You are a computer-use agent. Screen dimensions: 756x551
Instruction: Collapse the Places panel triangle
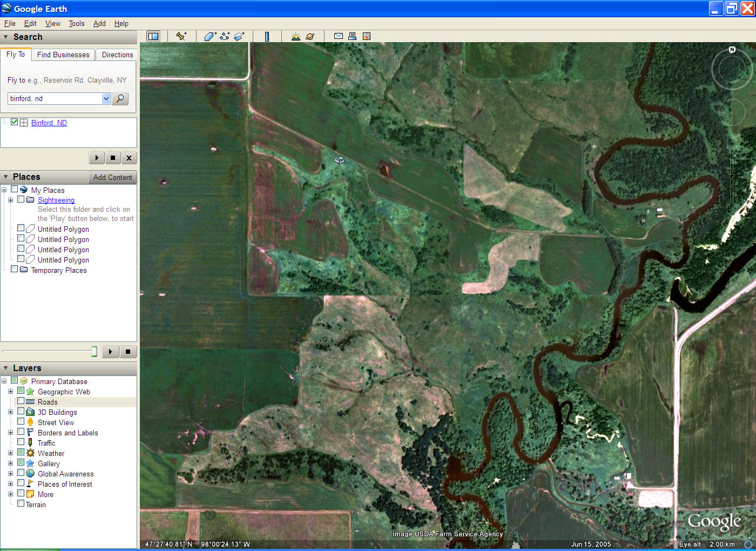[x=6, y=177]
